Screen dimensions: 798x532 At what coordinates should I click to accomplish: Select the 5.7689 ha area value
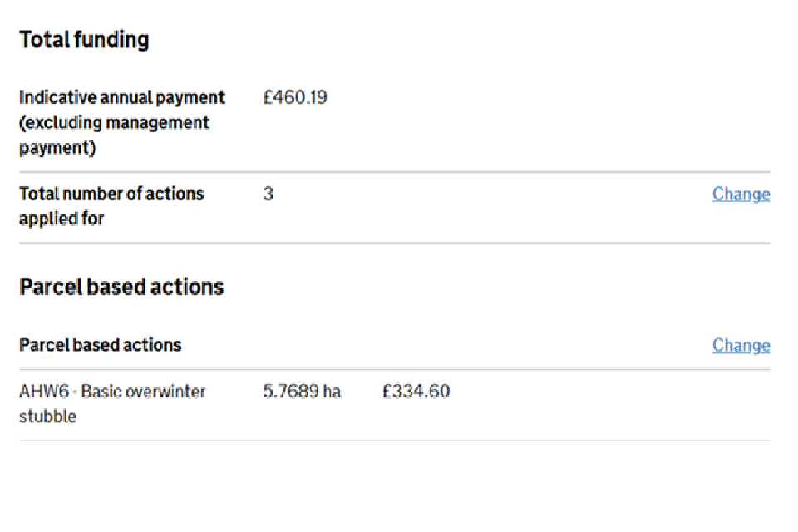coord(302,392)
